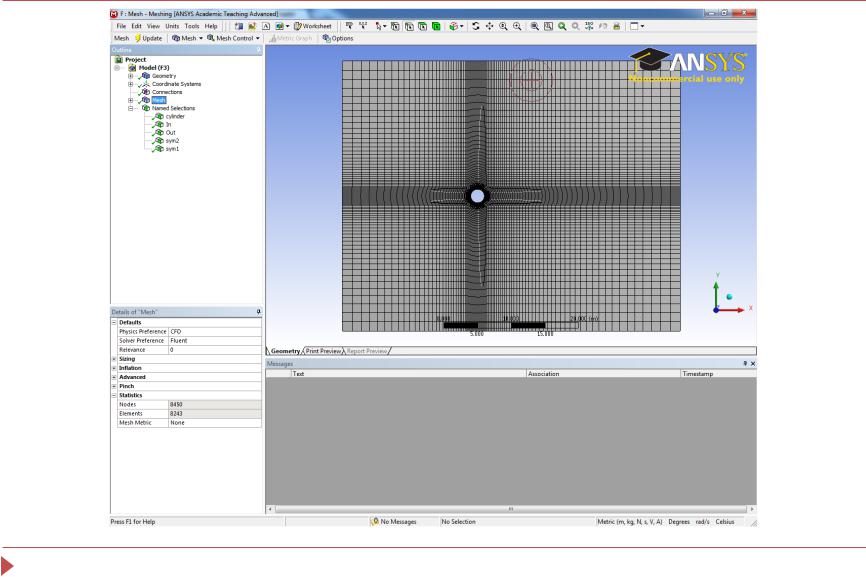Activate the Box Zoom tool
This screenshot has height=577, width=866.
(x=517, y=26)
